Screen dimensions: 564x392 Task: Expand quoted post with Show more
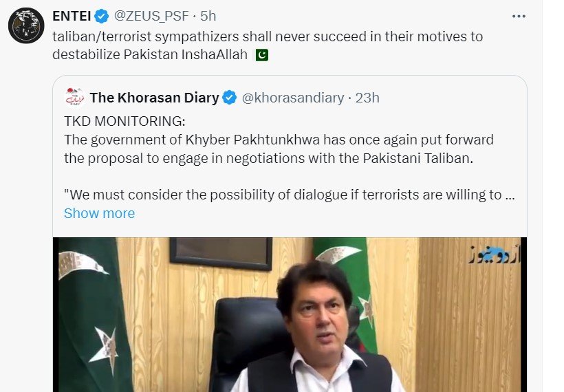pos(99,213)
